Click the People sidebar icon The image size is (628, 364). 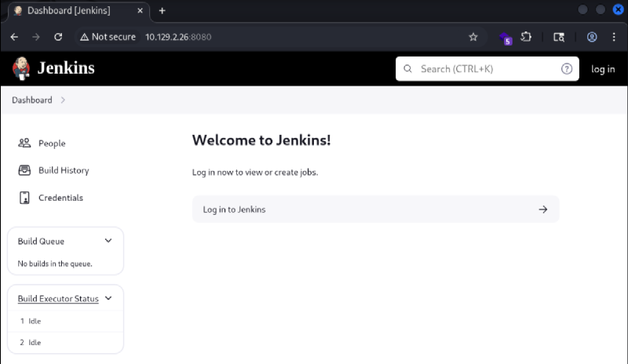click(24, 143)
